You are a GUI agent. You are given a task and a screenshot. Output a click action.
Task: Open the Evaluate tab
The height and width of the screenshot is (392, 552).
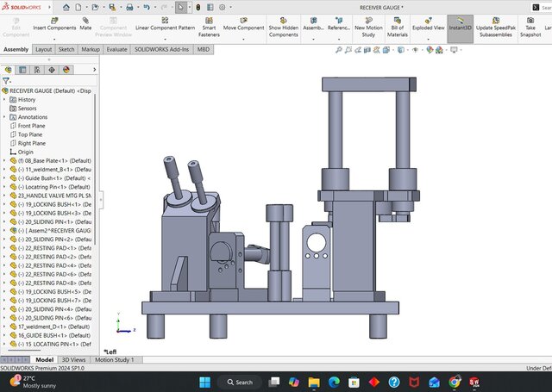[116, 50]
